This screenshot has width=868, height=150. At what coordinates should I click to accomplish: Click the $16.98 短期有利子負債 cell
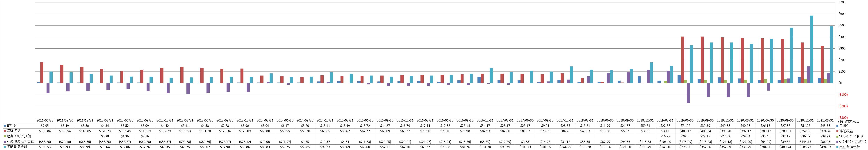point(666,136)
